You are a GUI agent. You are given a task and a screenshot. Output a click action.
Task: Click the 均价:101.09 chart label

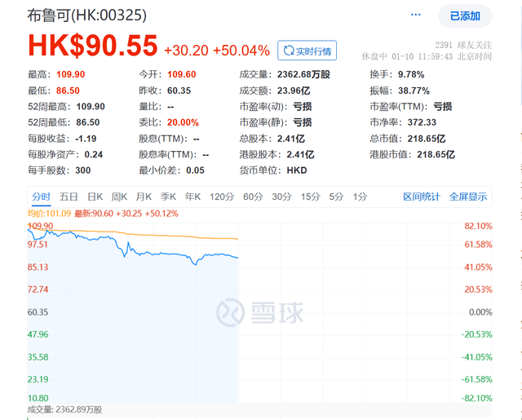[49, 214]
